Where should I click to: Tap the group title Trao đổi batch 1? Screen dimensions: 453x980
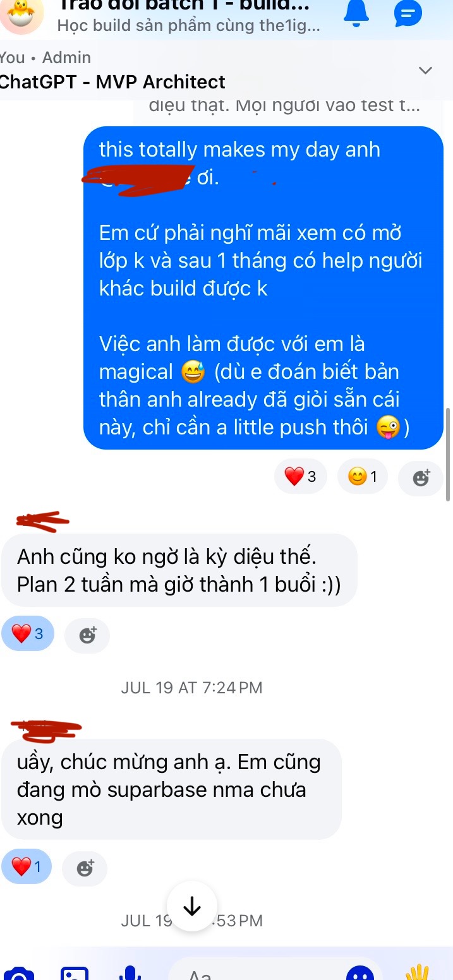pyautogui.click(x=183, y=6)
